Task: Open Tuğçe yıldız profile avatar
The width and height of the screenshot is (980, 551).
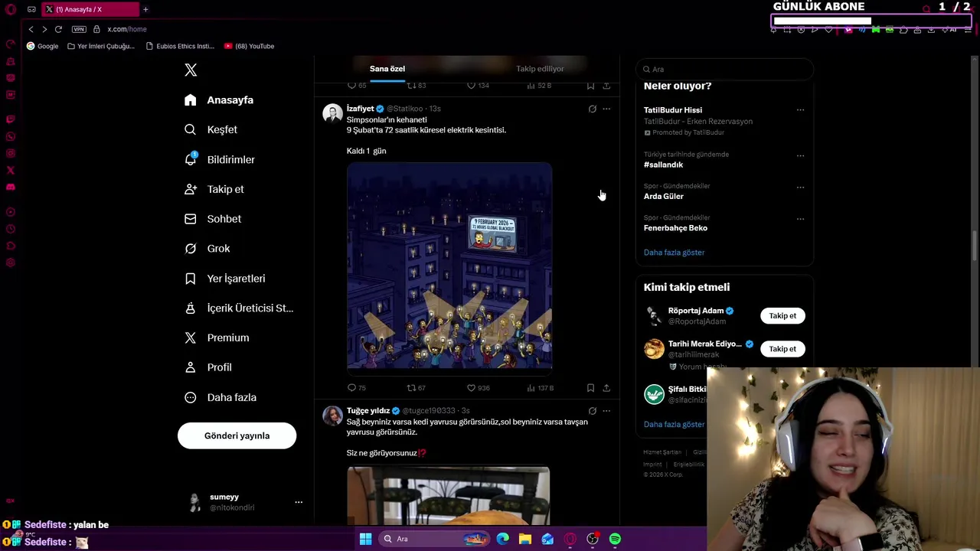Action: 332,416
